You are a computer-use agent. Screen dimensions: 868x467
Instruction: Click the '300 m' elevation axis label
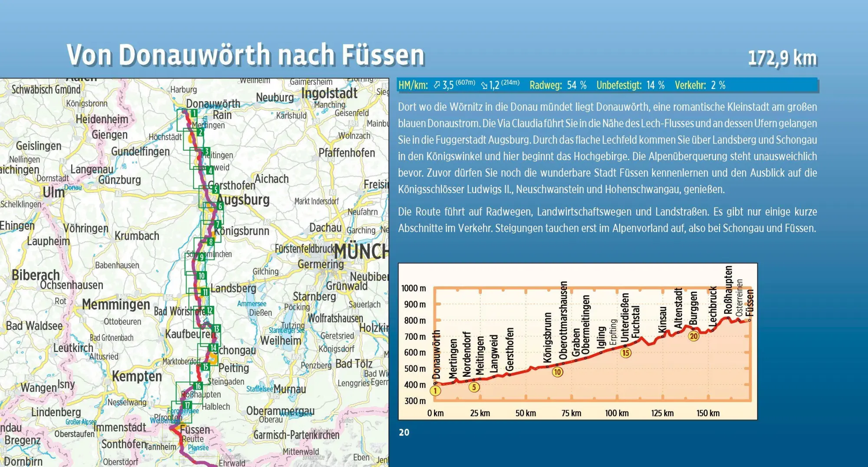pos(415,401)
